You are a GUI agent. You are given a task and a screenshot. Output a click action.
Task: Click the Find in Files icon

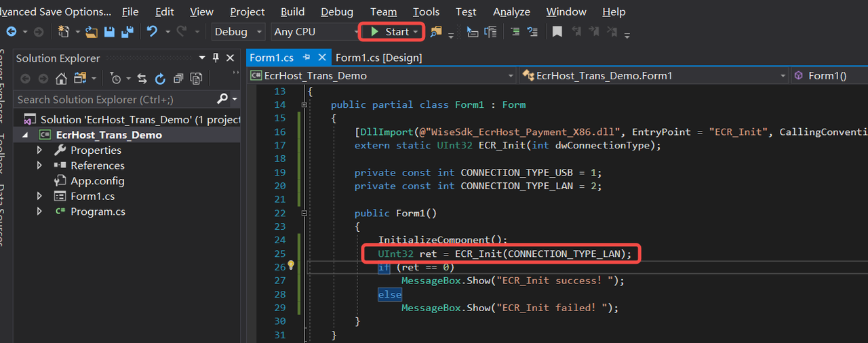(436, 32)
